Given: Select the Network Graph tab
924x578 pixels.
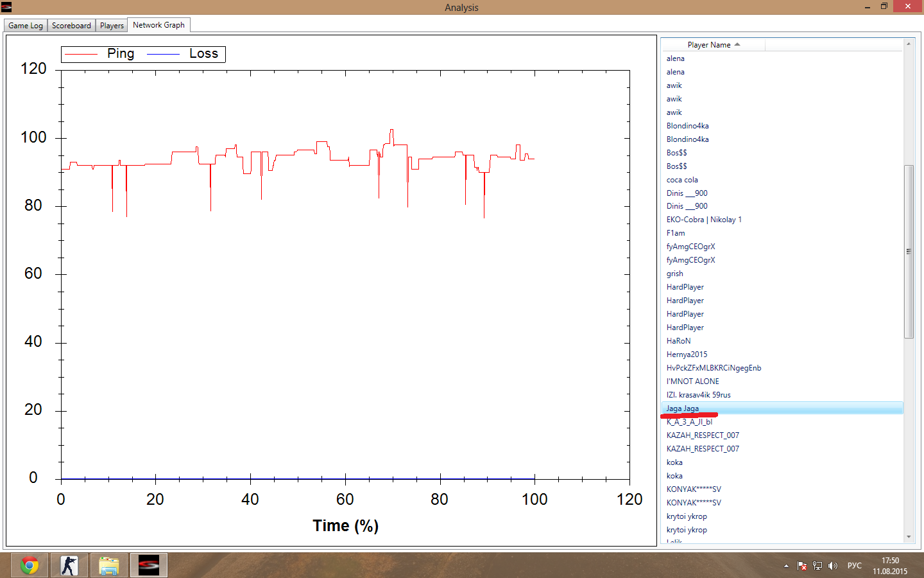Looking at the screenshot, I should [158, 25].
